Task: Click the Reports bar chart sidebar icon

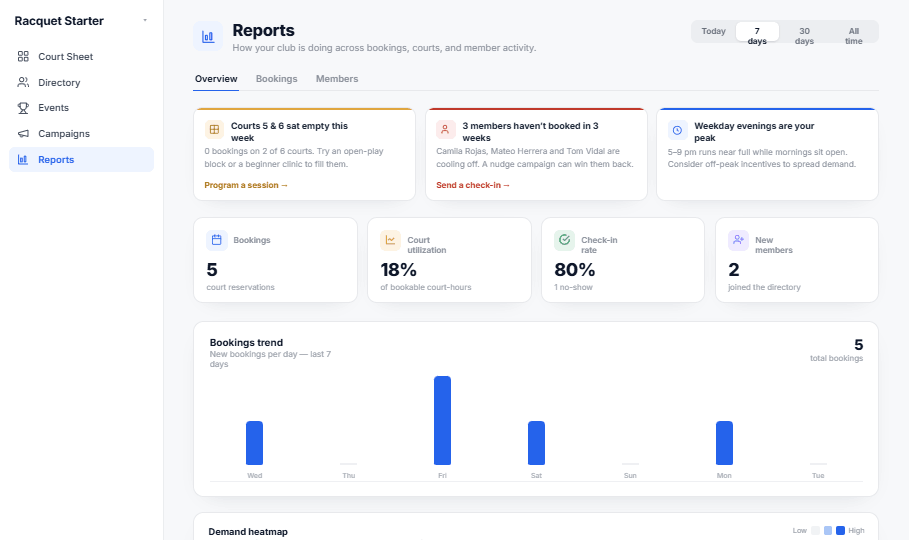Action: pyautogui.click(x=23, y=160)
